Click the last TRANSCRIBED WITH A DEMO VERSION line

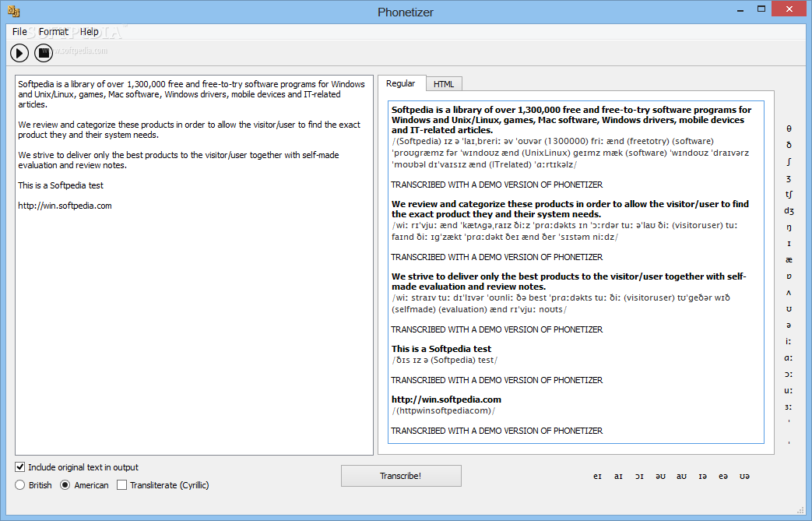pyautogui.click(x=497, y=431)
